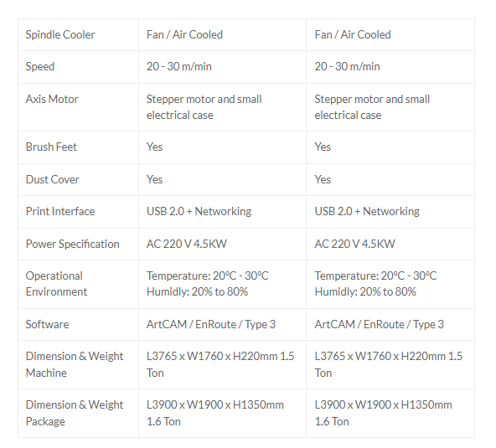Click middle column L3900 x W1900 package dimensions
This screenshot has height=448, width=496.
[x=215, y=413]
